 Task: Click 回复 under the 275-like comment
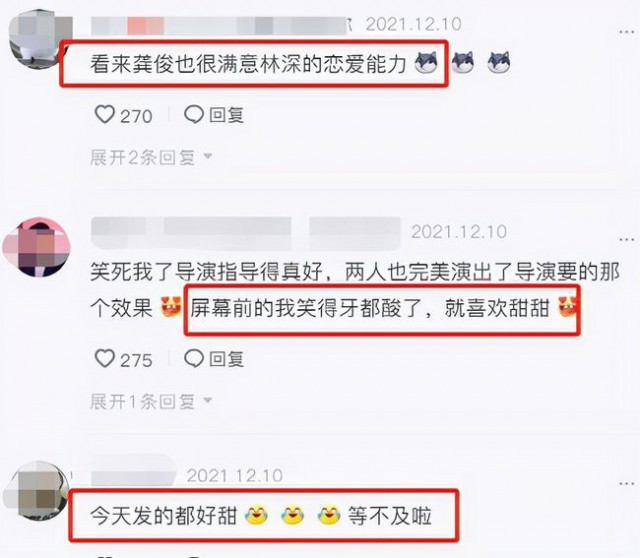pyautogui.click(x=227, y=359)
